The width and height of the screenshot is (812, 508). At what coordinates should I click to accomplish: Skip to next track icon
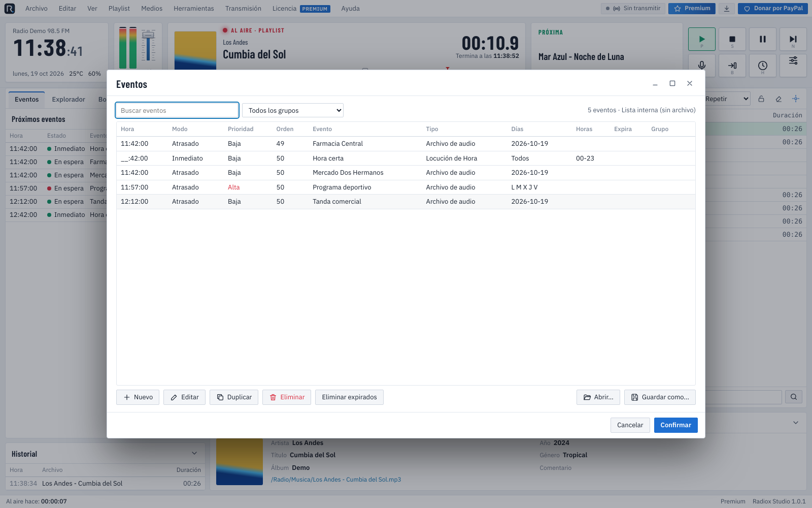tap(793, 39)
